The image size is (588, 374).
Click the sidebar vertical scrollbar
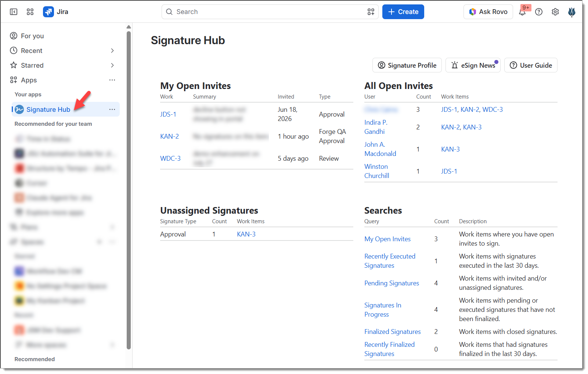[x=129, y=189]
